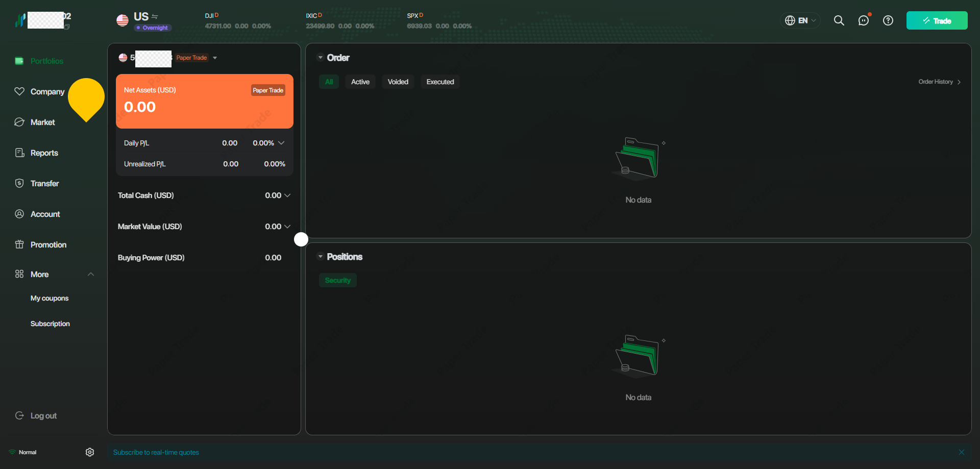Click the help question mark icon
Image resolution: width=980 pixels, height=469 pixels.
tap(888, 20)
